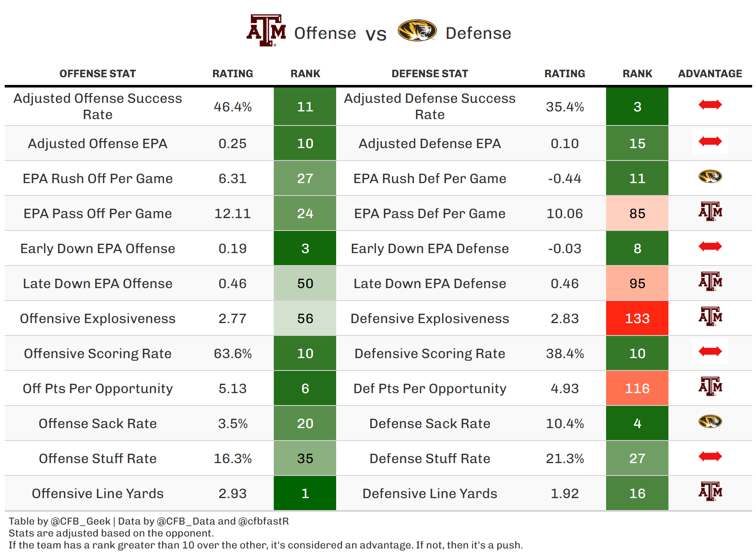The image size is (756, 560).
Task: Click the red 133 defensive rank cell
Action: point(637,318)
